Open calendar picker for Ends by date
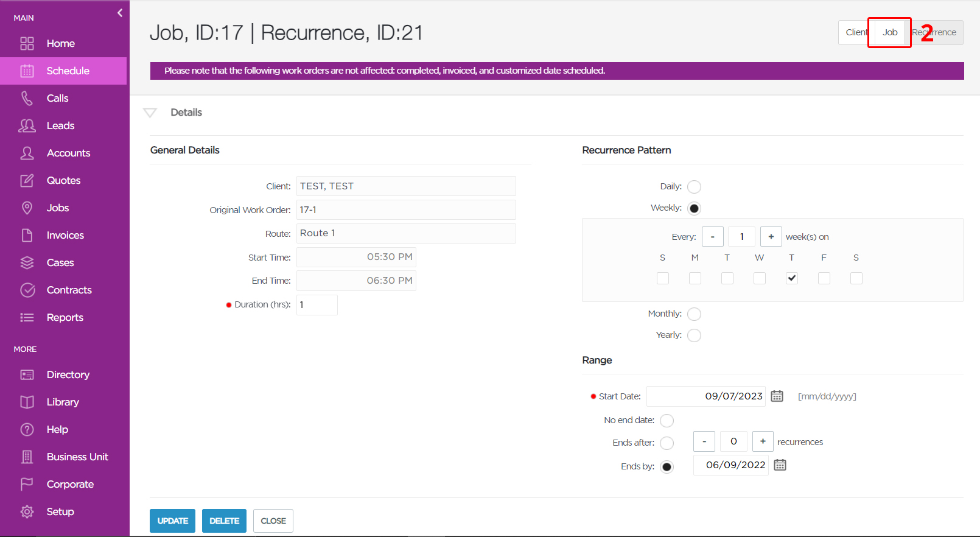980x537 pixels. (x=780, y=465)
